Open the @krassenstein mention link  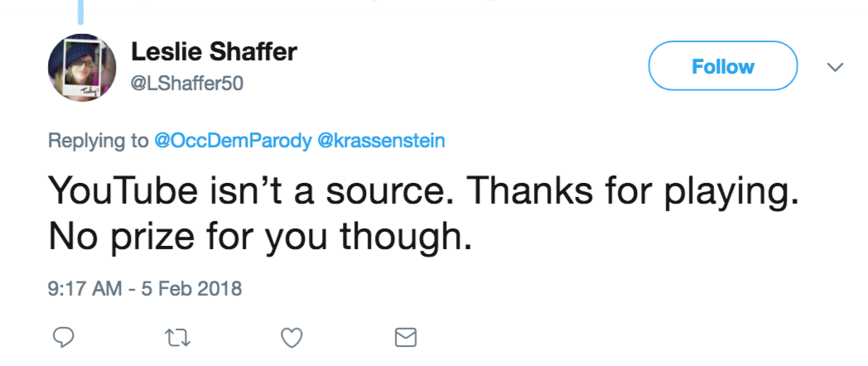pyautogui.click(x=381, y=141)
